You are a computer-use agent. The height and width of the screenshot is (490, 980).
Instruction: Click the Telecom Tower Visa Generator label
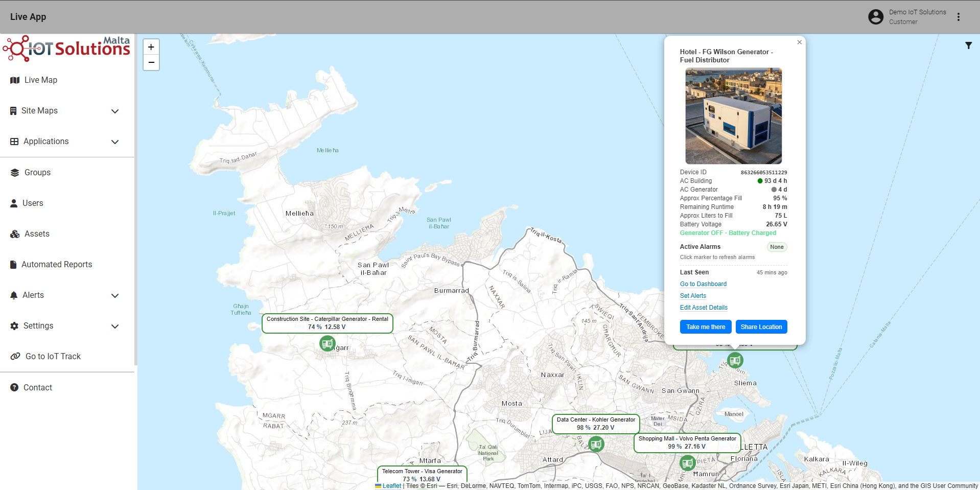coord(422,475)
